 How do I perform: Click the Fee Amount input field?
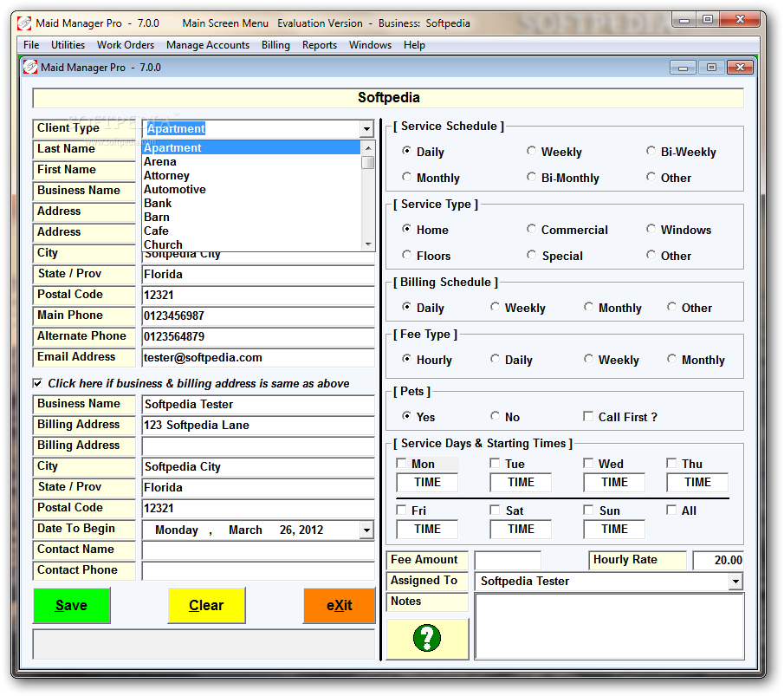(508, 561)
